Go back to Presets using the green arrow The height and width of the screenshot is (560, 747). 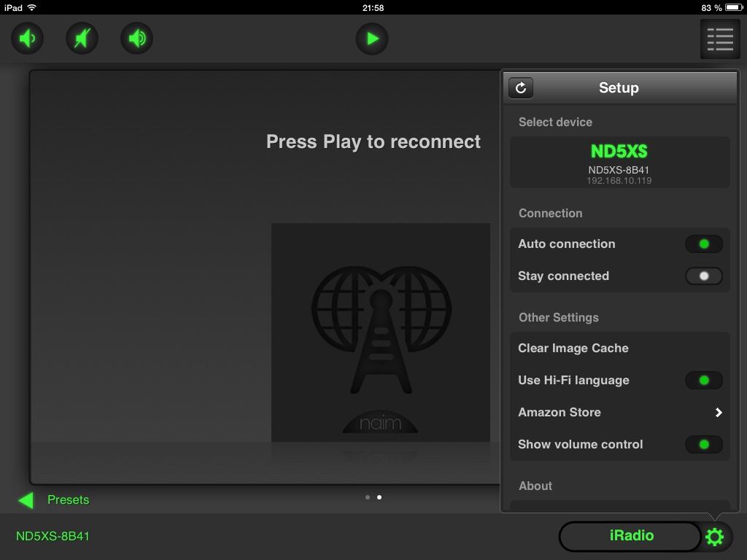[x=26, y=500]
